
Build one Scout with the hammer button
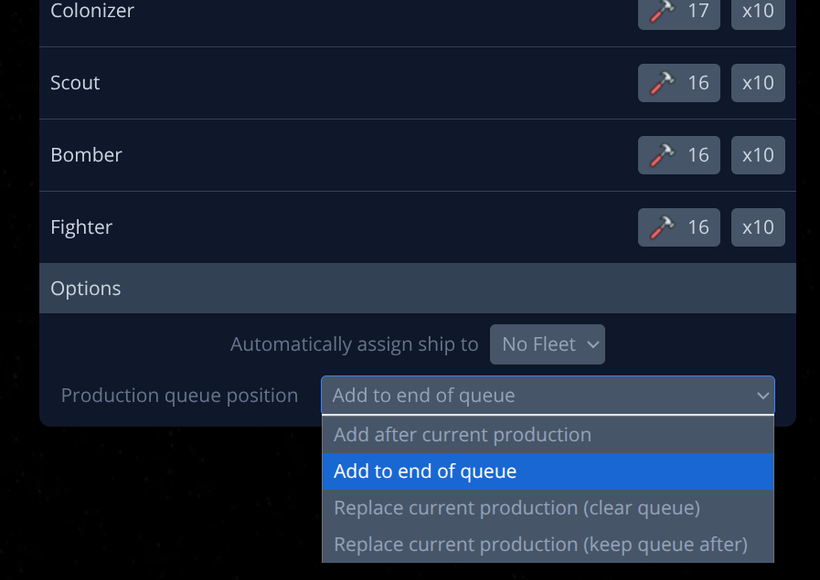(679, 83)
